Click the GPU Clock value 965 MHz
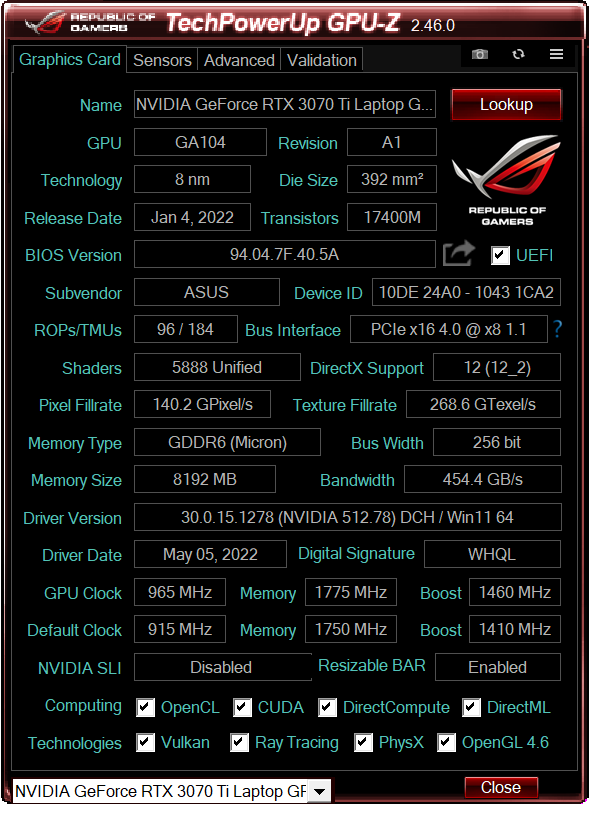Screen dimensions: 600x835 pos(180,592)
